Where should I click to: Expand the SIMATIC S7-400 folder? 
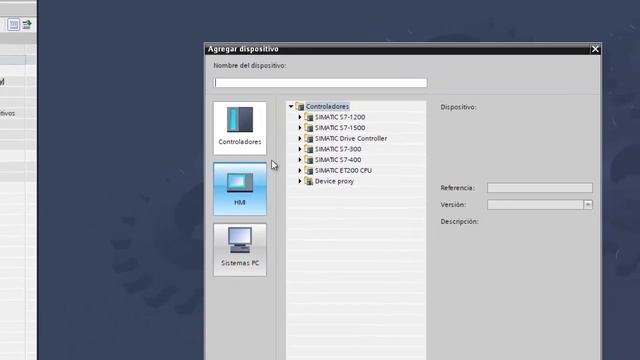(300, 160)
